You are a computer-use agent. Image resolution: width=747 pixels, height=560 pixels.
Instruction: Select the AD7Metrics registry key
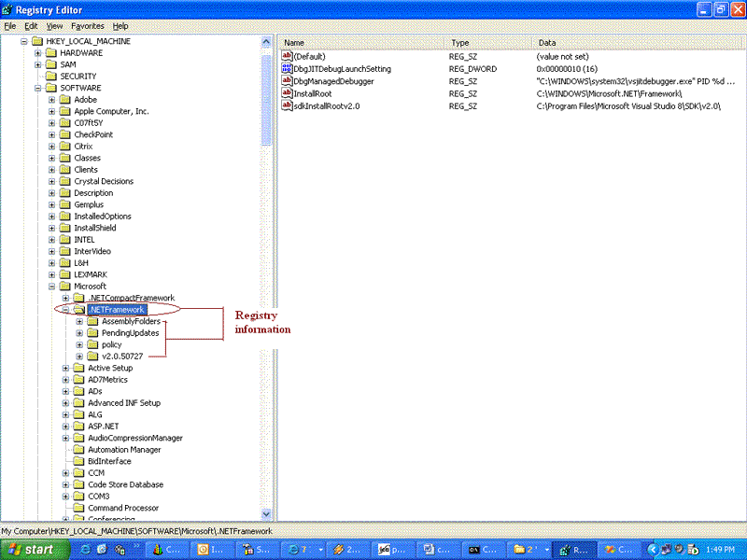point(107,380)
